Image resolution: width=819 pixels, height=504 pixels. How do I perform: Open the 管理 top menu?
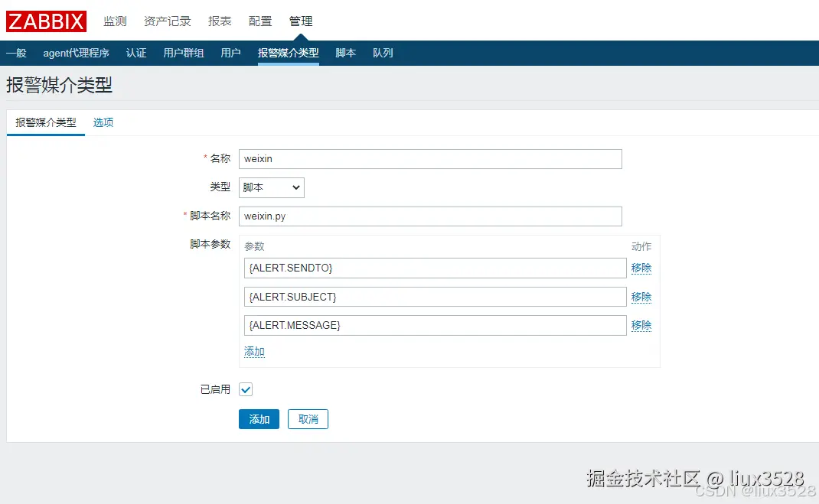[301, 21]
